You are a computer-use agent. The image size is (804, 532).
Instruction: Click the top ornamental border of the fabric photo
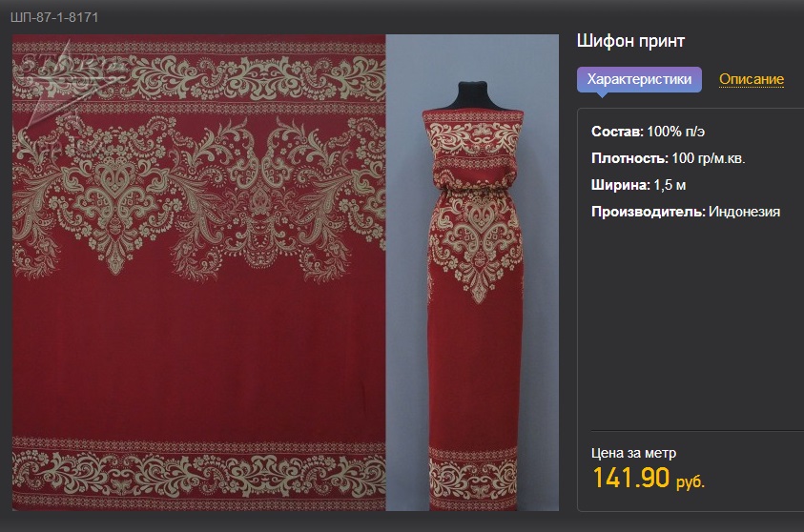coord(199,77)
